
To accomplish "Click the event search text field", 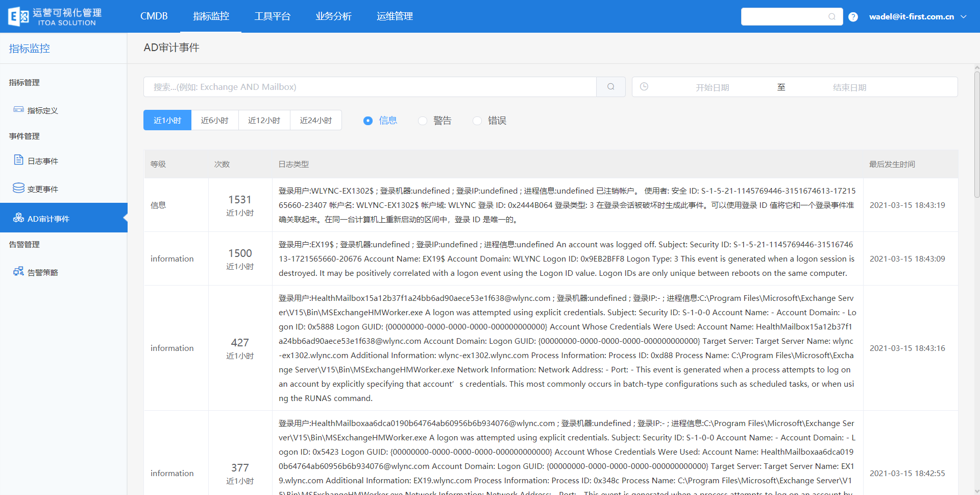I will click(x=370, y=87).
